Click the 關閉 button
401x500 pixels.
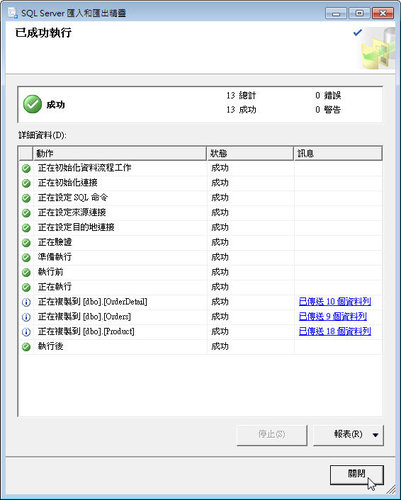(x=357, y=475)
